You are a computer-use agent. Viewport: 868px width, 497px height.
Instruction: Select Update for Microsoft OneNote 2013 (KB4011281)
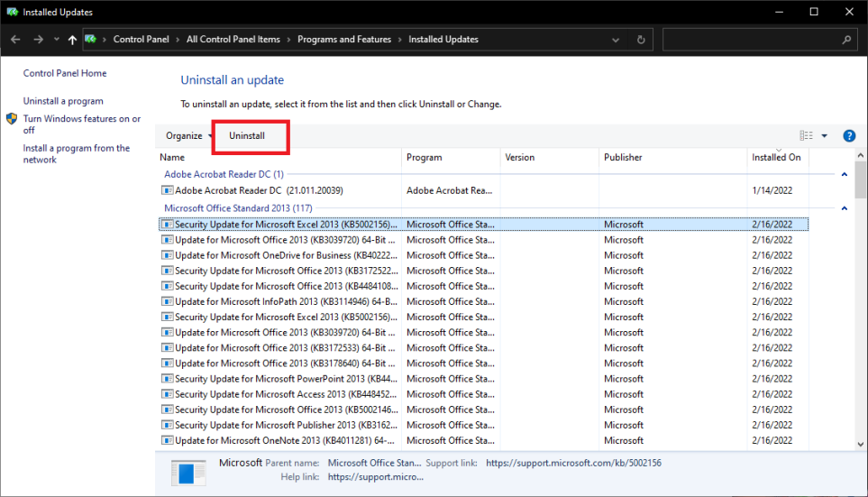(483, 441)
